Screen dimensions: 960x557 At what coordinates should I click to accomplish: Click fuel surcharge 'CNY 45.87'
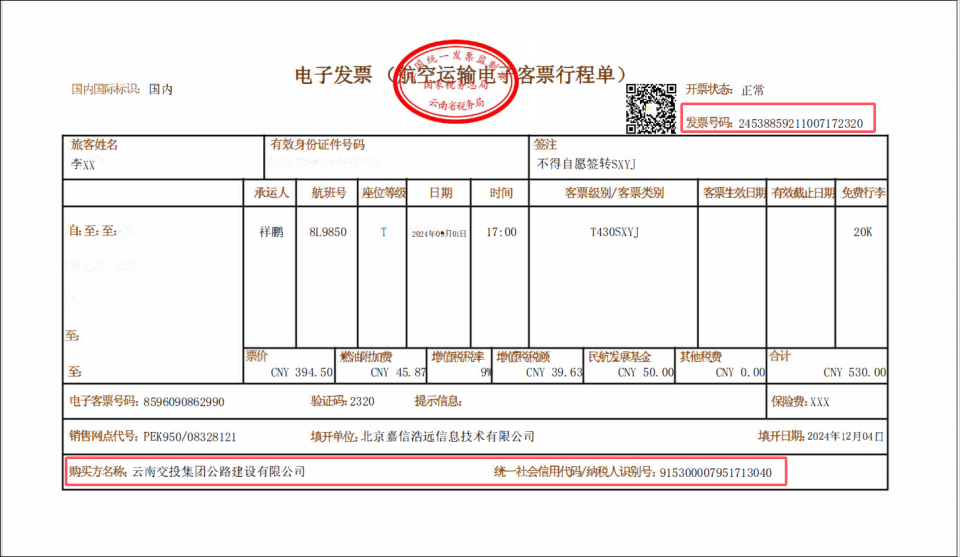coord(398,372)
